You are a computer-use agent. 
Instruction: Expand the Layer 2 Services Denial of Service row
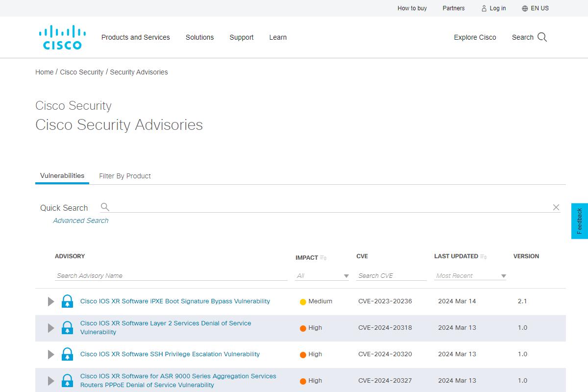click(x=50, y=328)
